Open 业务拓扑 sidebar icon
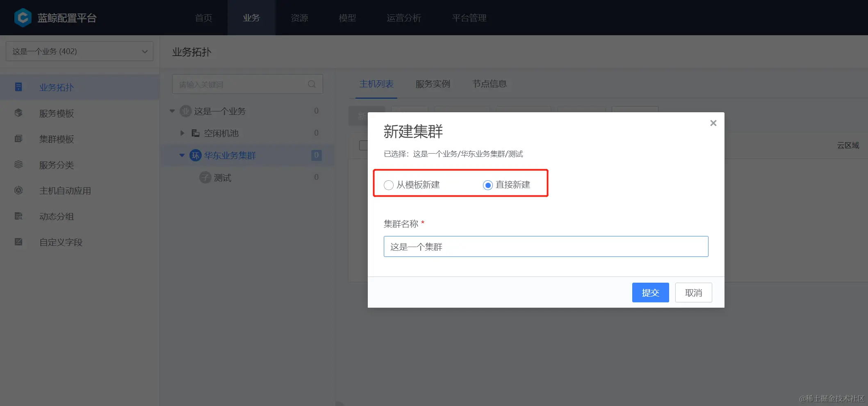 [x=18, y=87]
